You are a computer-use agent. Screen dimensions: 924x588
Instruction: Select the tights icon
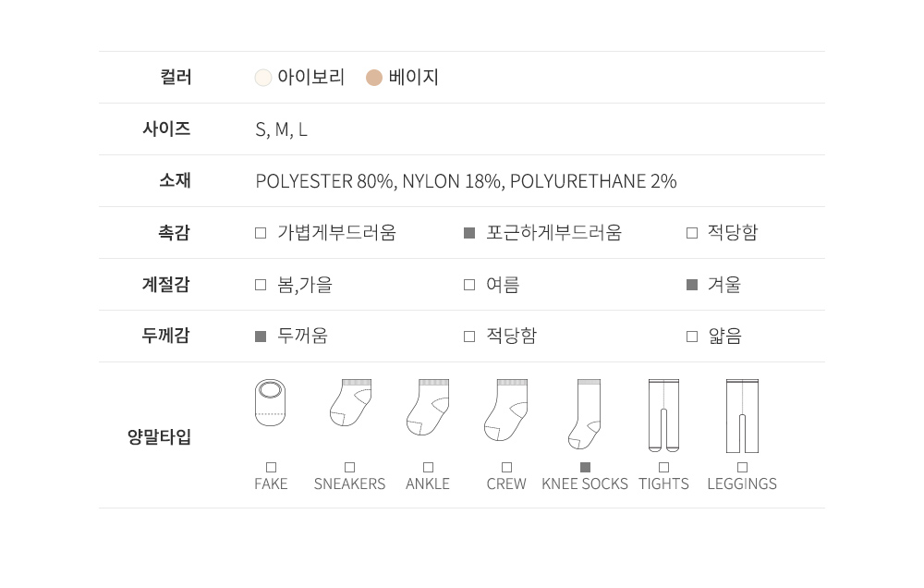click(x=663, y=414)
